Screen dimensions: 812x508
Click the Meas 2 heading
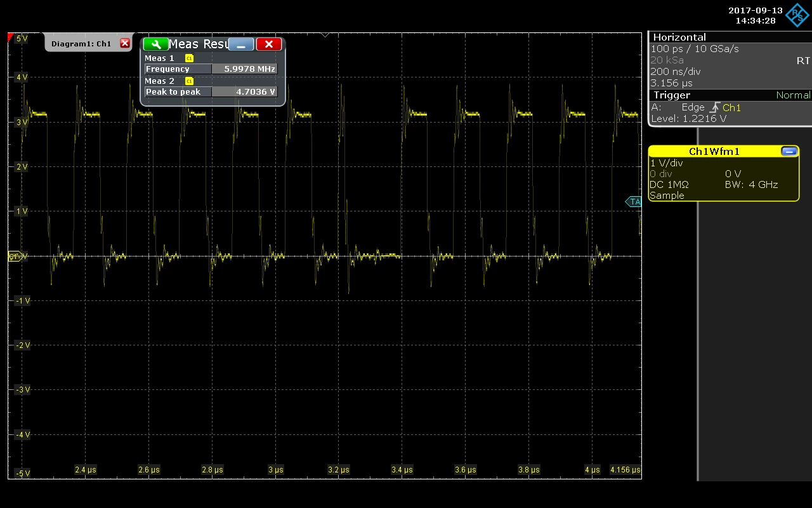point(159,81)
